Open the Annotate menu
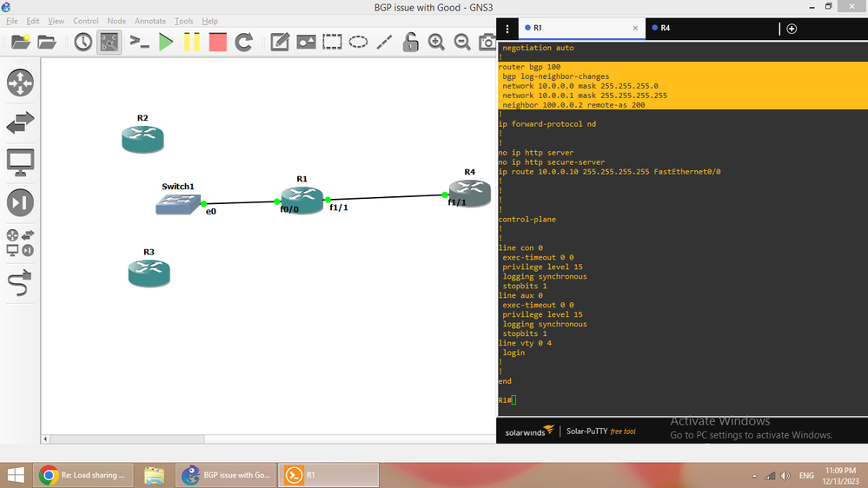Screen dimensions: 868x488 (150, 21)
